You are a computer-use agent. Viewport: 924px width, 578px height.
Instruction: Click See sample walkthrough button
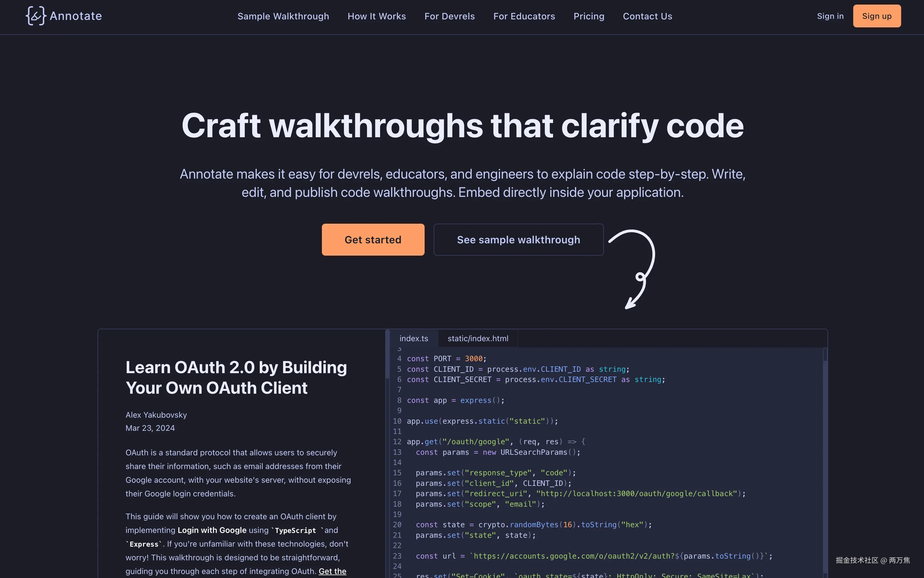(x=518, y=240)
